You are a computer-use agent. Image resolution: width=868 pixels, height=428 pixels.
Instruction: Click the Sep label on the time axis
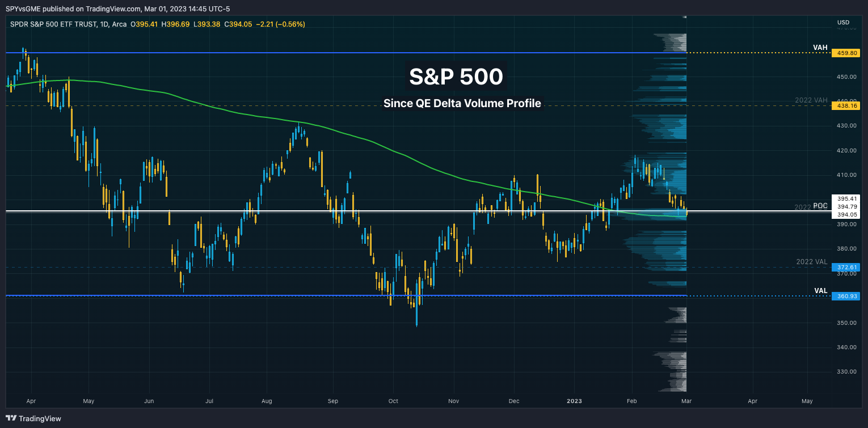click(332, 401)
